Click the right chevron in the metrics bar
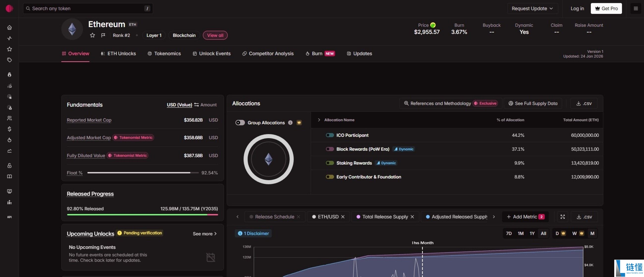644x277 pixels. [x=494, y=217]
